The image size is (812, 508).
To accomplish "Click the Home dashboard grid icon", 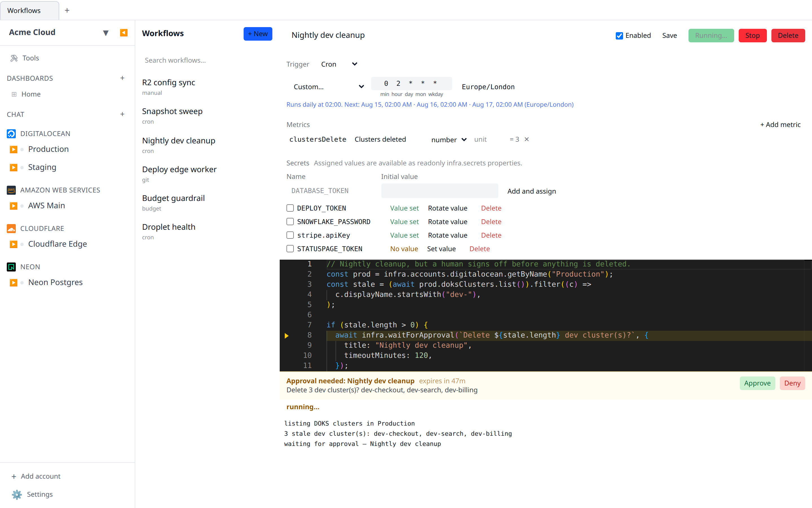I will click(x=14, y=95).
